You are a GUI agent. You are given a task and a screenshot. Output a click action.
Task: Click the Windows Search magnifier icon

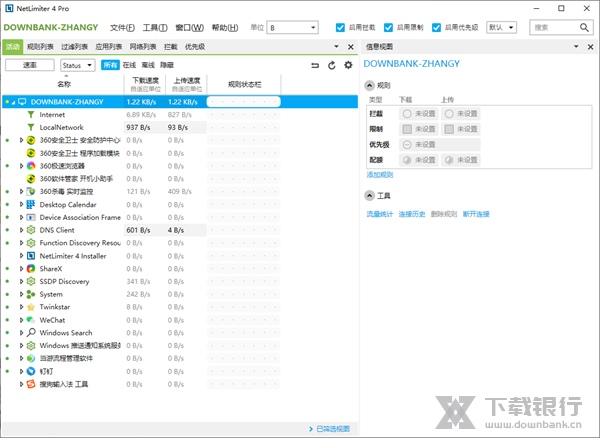tap(31, 333)
